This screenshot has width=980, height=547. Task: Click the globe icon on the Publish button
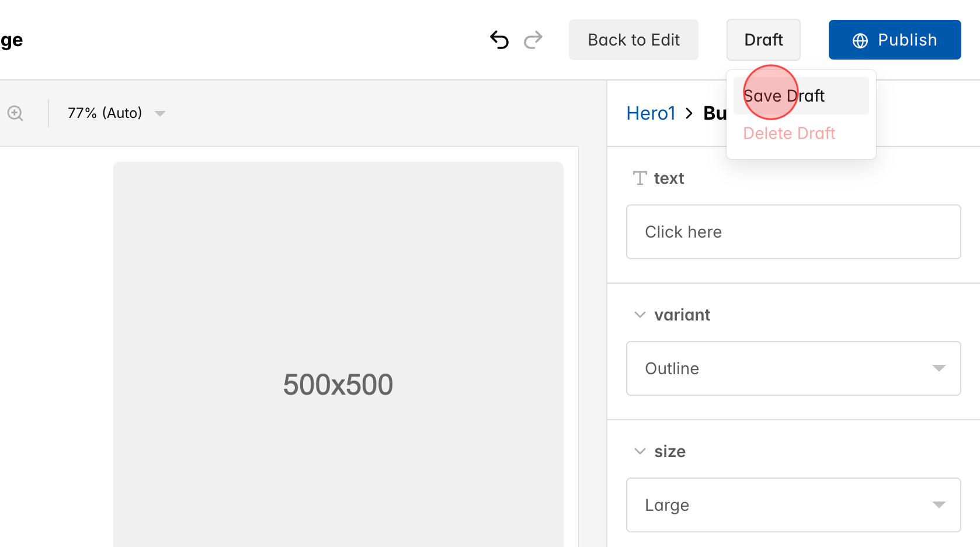click(x=859, y=40)
